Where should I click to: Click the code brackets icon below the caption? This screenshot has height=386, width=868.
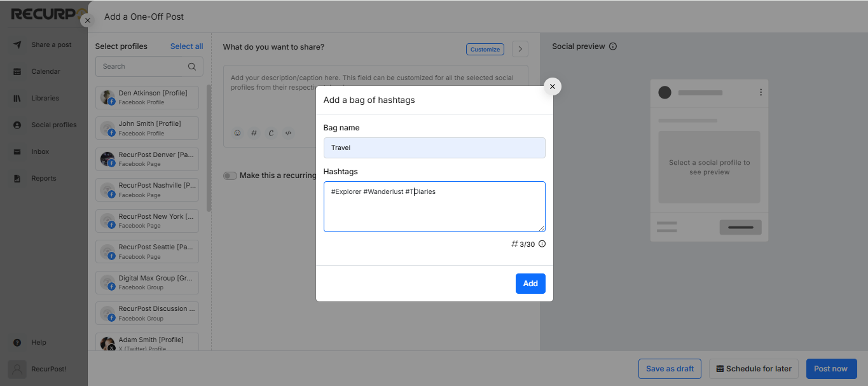[289, 133]
